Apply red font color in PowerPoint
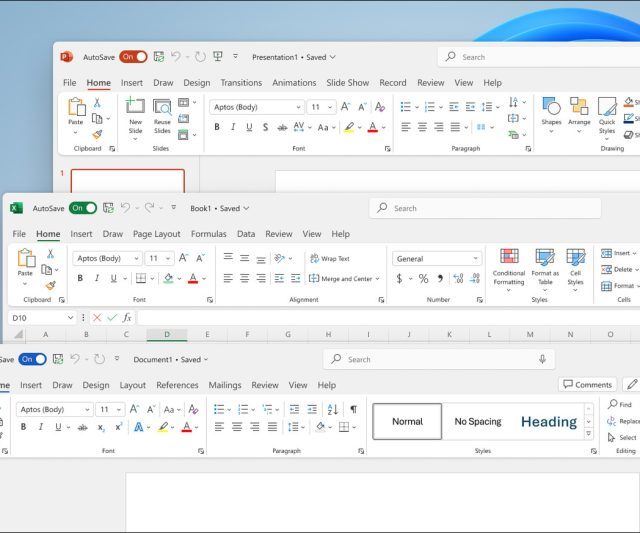 coord(372,127)
